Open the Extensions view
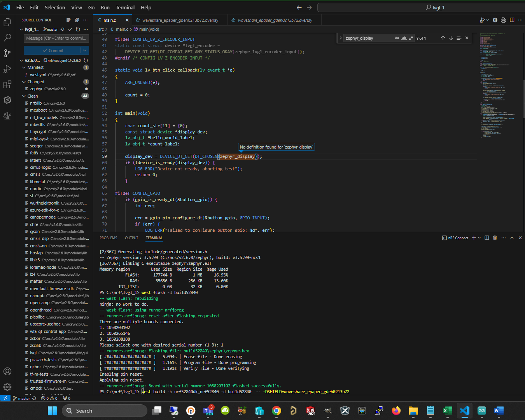This screenshot has width=525, height=420. click(7, 85)
